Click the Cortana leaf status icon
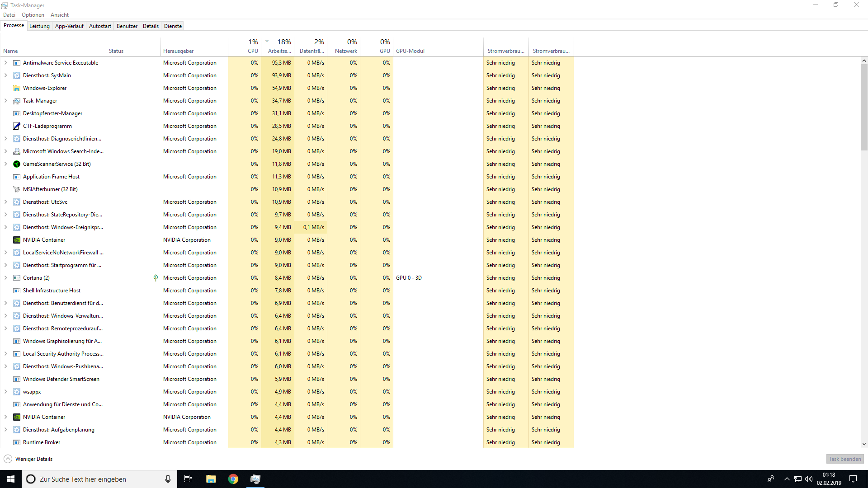This screenshot has width=868, height=488. tap(156, 278)
